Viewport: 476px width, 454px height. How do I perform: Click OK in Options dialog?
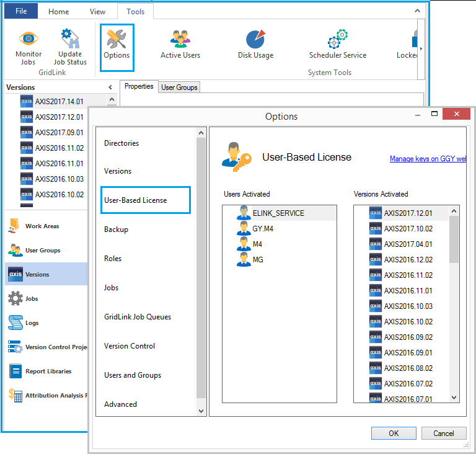(x=394, y=433)
